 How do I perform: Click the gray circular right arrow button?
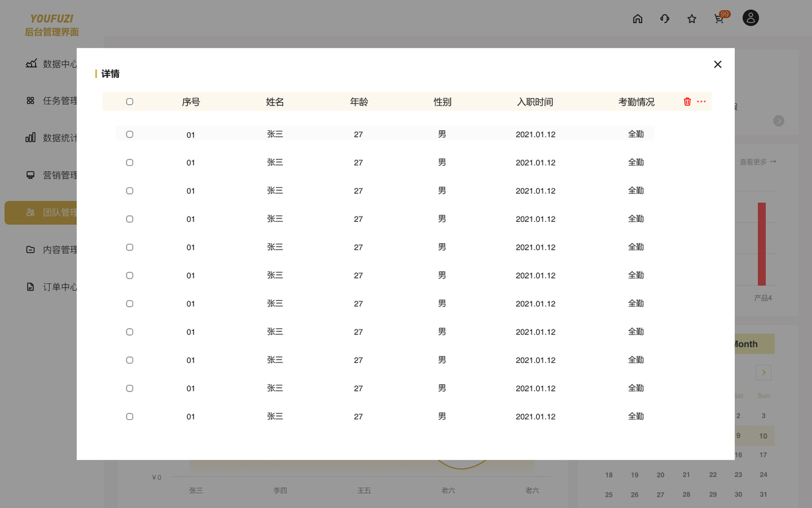pos(779,121)
